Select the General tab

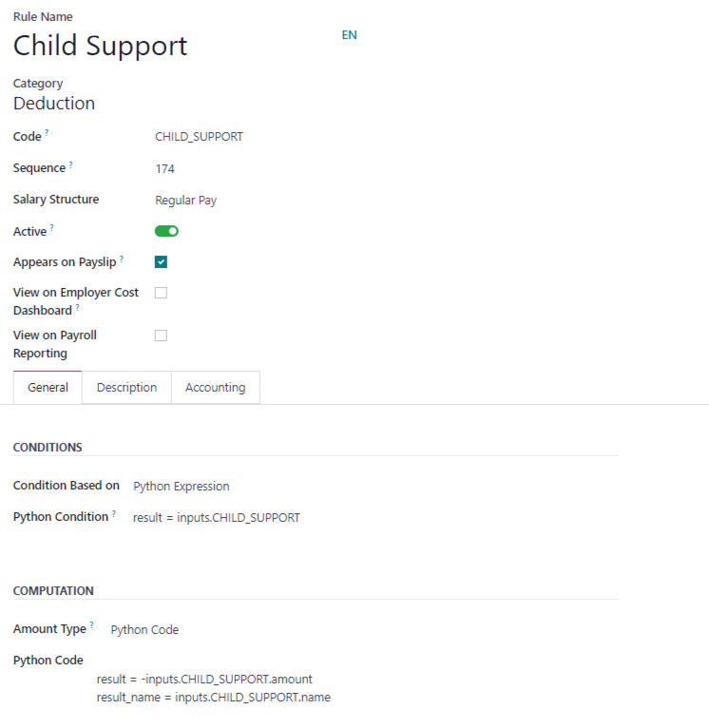click(x=48, y=388)
